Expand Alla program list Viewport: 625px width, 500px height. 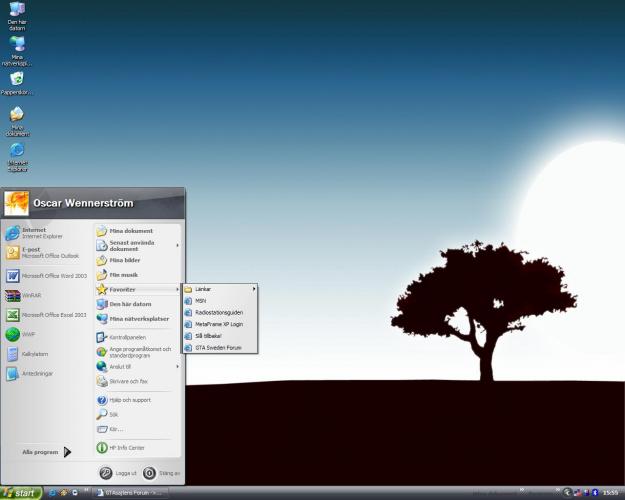pyautogui.click(x=46, y=452)
